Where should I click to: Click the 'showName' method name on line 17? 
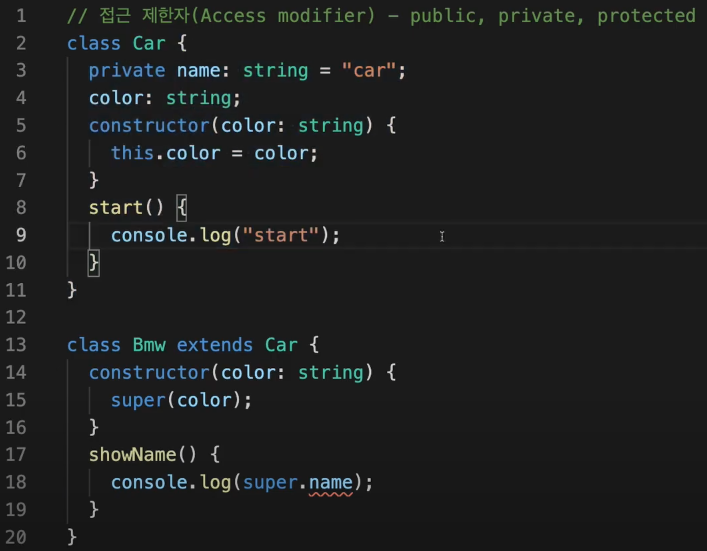[133, 455]
